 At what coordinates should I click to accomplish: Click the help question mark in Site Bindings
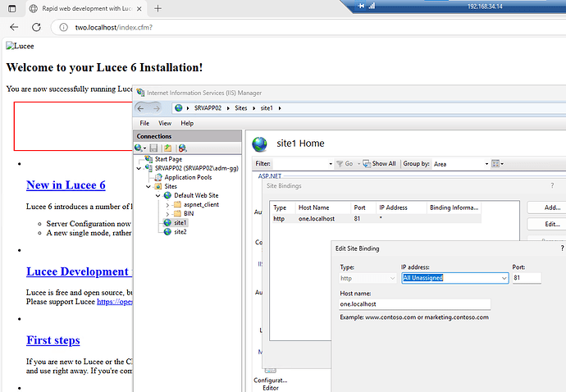click(x=552, y=185)
